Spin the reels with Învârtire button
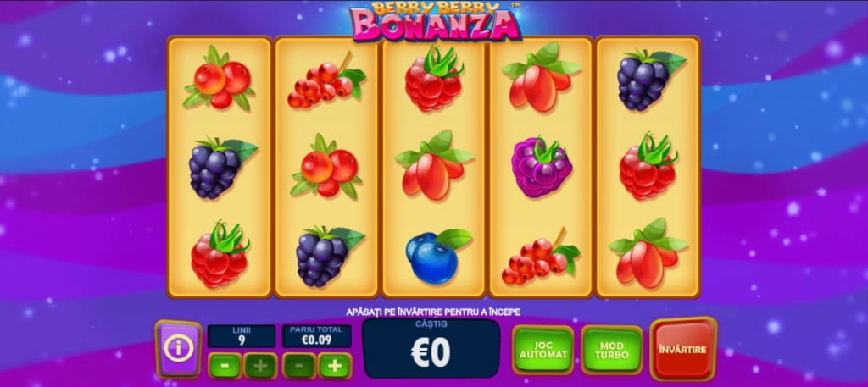The width and height of the screenshot is (868, 387). [x=682, y=349]
